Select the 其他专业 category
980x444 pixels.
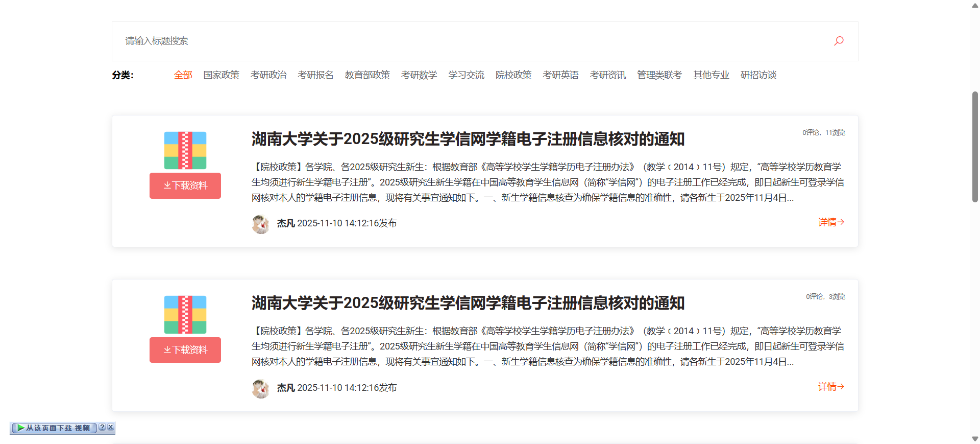(711, 75)
